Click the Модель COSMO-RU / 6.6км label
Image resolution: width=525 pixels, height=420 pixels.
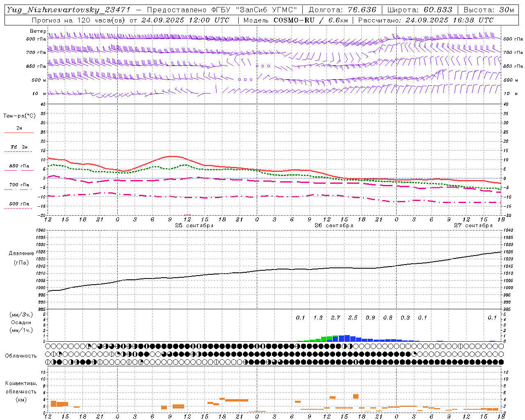(x=295, y=20)
